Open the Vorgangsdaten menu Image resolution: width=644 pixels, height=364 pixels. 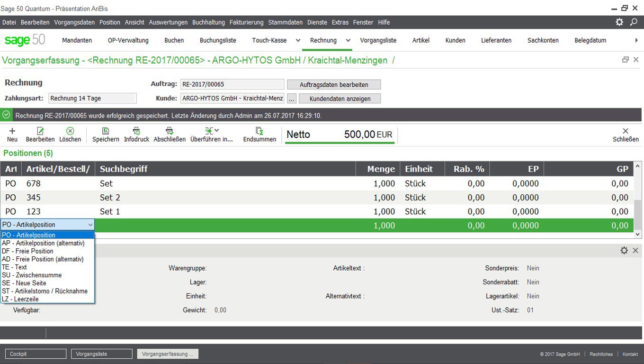pyautogui.click(x=74, y=22)
